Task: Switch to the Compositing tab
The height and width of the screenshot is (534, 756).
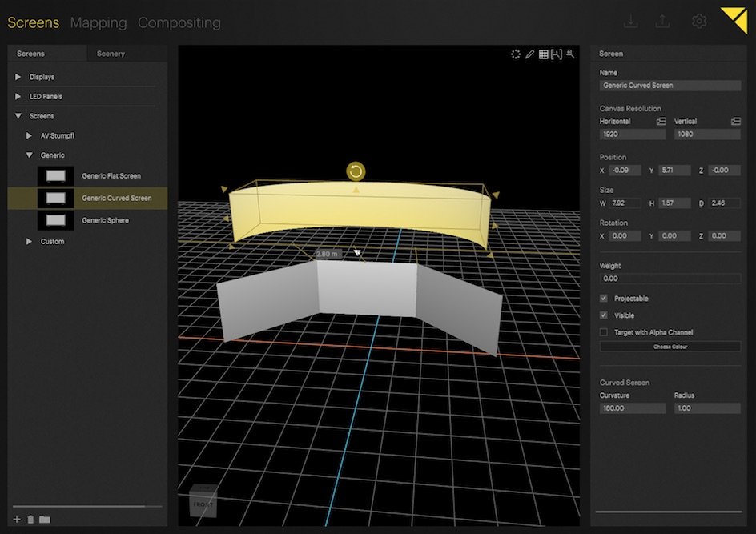Action: [x=179, y=22]
